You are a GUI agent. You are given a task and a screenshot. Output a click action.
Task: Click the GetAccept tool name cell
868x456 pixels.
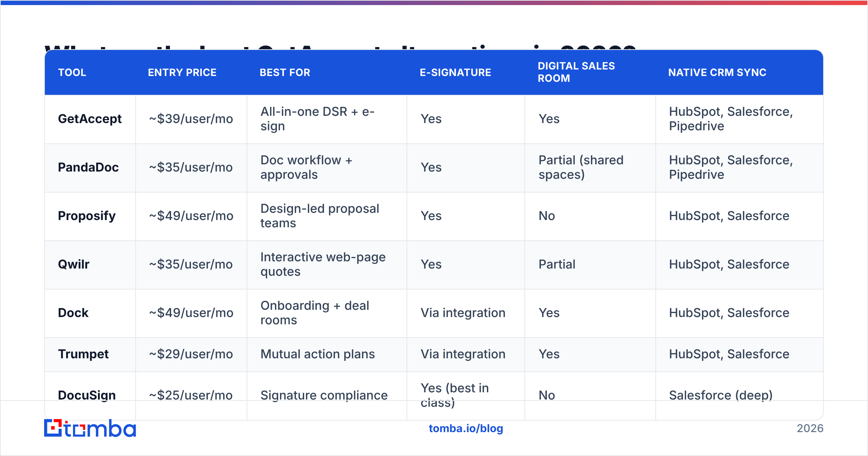[x=90, y=119]
